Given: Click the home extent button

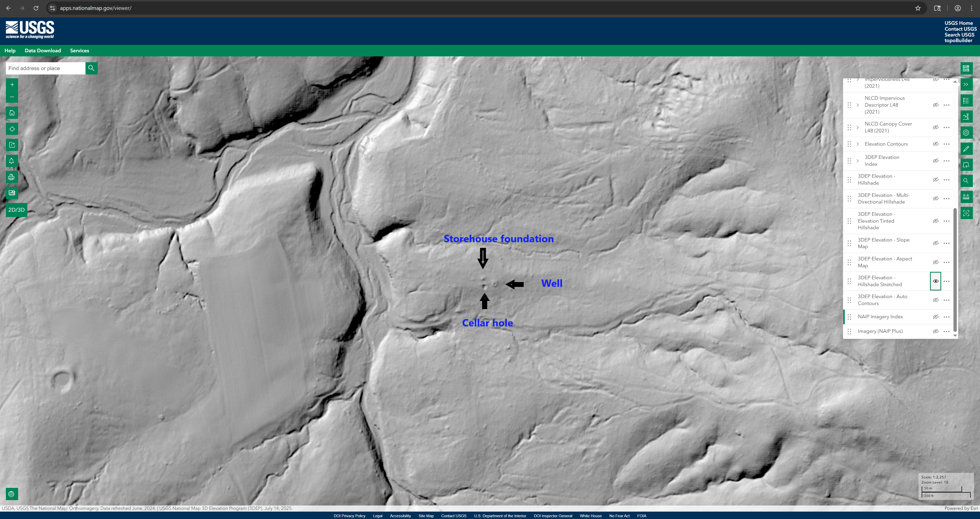Looking at the screenshot, I should coord(12,113).
